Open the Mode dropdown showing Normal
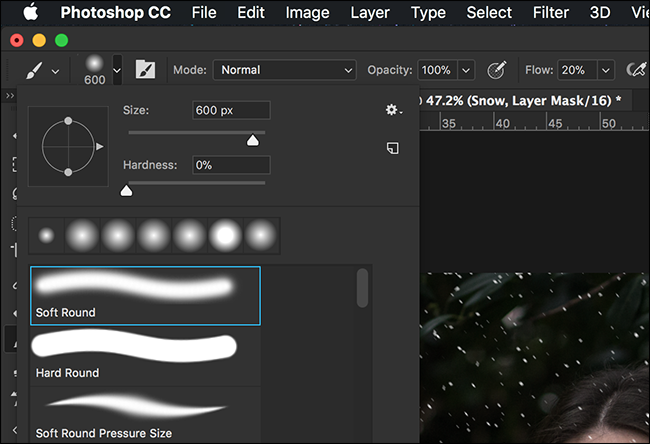 click(285, 70)
